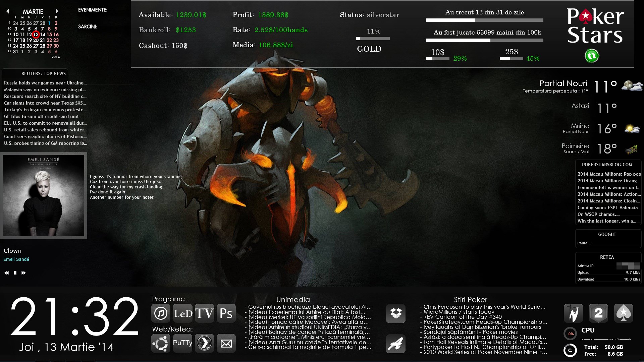Launch the game icon showing number 2
Screen dimensions: 644x362
click(x=598, y=313)
